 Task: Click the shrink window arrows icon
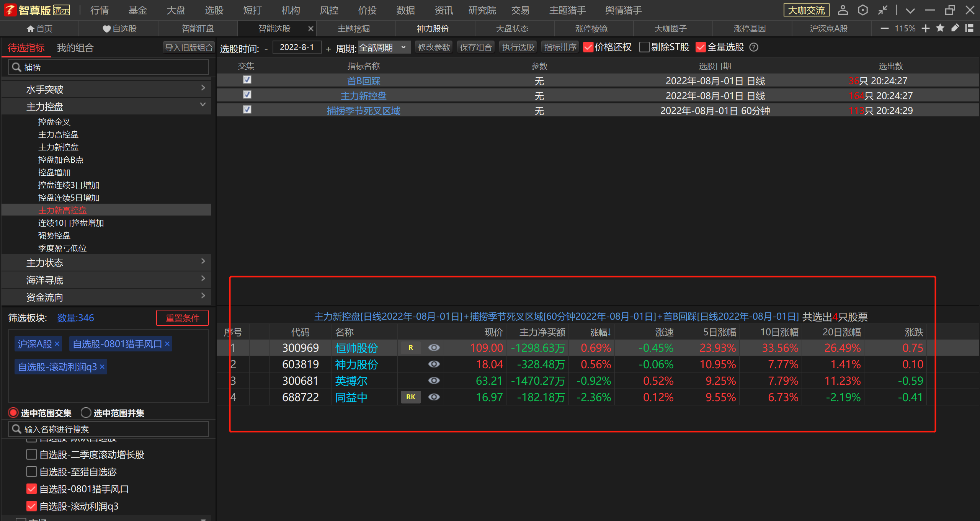[883, 10]
